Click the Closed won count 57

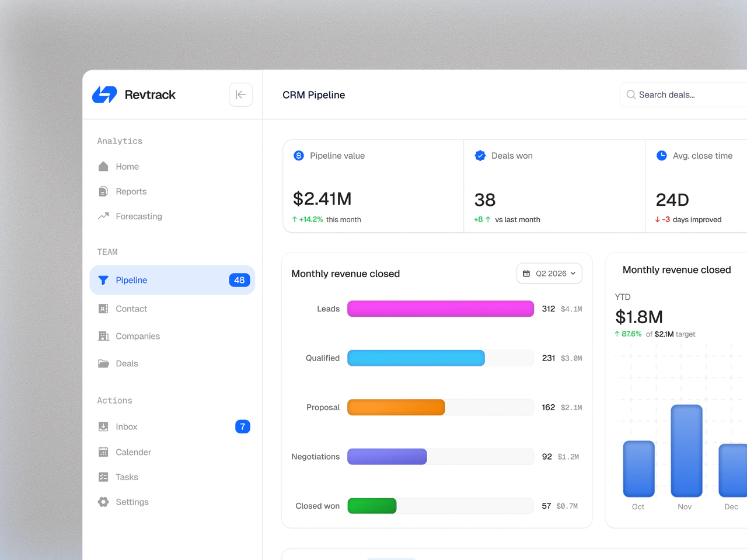[546, 506]
